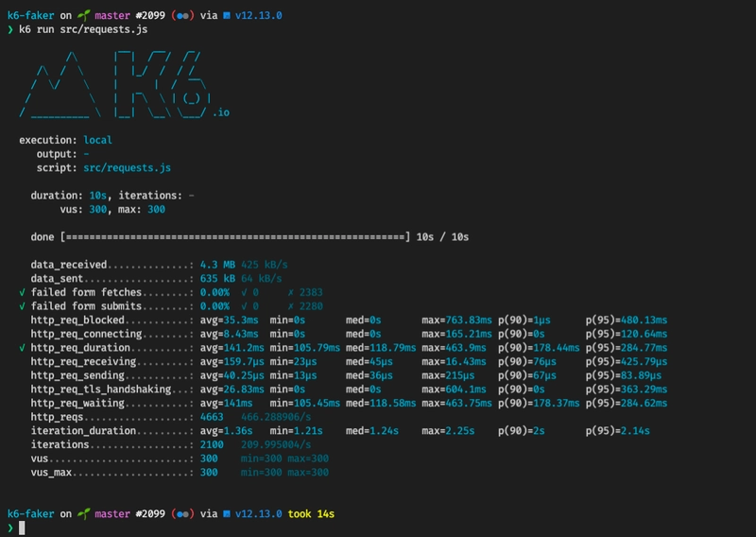The height and width of the screenshot is (537, 756).
Task: Click the data_sent value '635 kB'
Action: coord(217,278)
